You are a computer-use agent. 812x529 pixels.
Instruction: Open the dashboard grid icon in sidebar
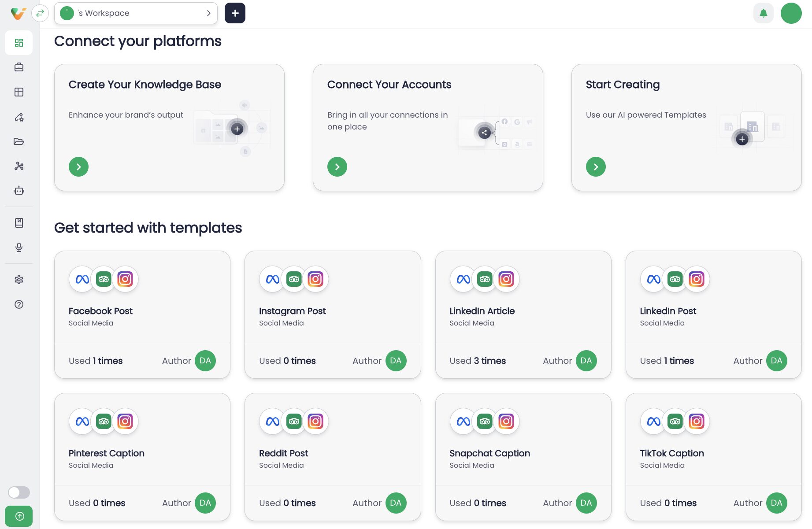(x=19, y=43)
